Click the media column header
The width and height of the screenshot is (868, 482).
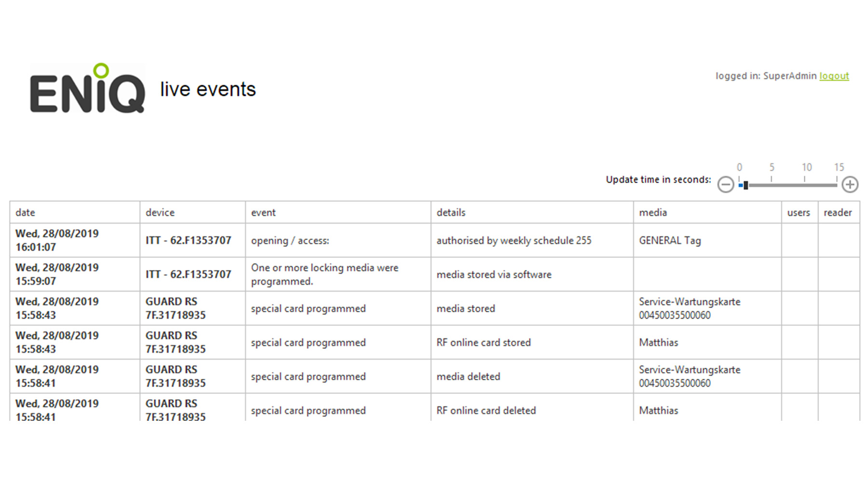(x=653, y=213)
